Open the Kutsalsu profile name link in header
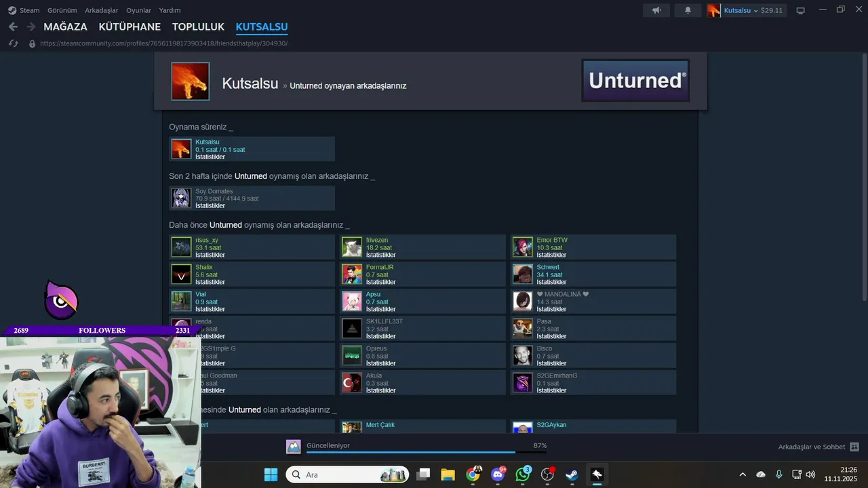This screenshot has width=868, height=488. tap(250, 84)
